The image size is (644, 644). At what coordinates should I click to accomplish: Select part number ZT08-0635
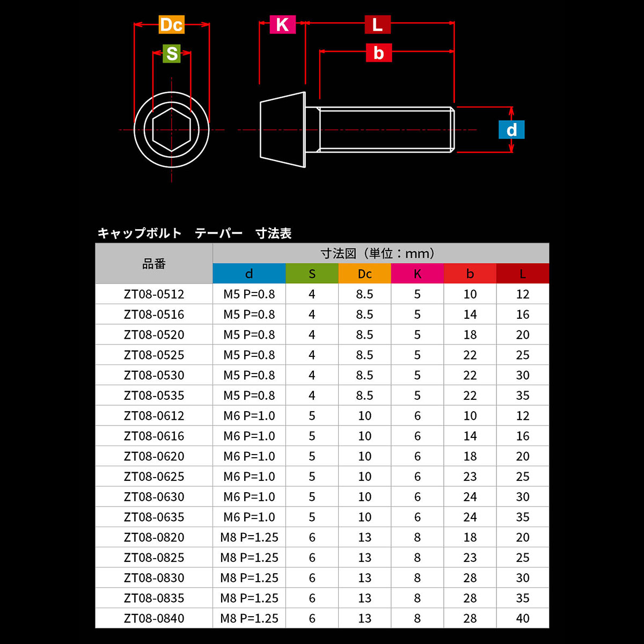(x=154, y=517)
